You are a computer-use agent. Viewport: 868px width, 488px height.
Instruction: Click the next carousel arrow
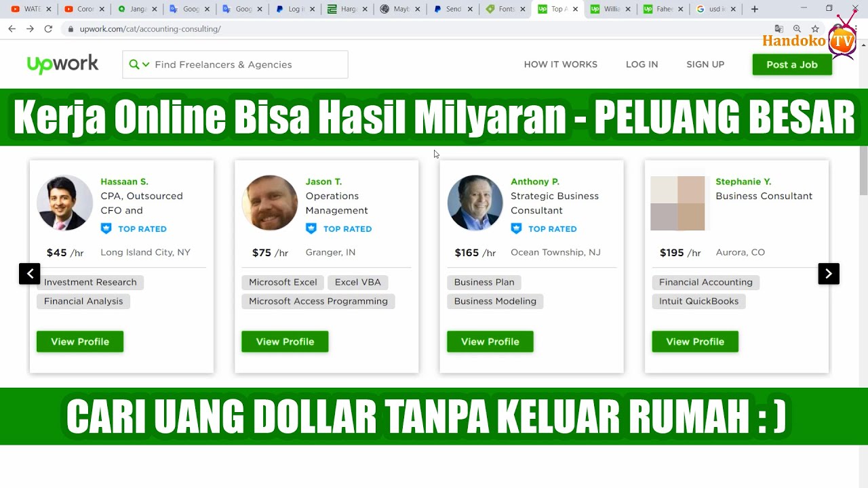click(x=829, y=274)
